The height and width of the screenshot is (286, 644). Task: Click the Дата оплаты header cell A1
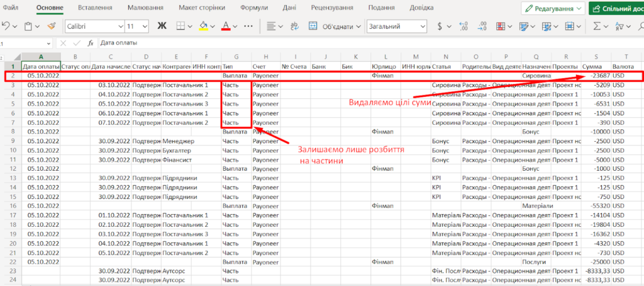click(x=41, y=66)
